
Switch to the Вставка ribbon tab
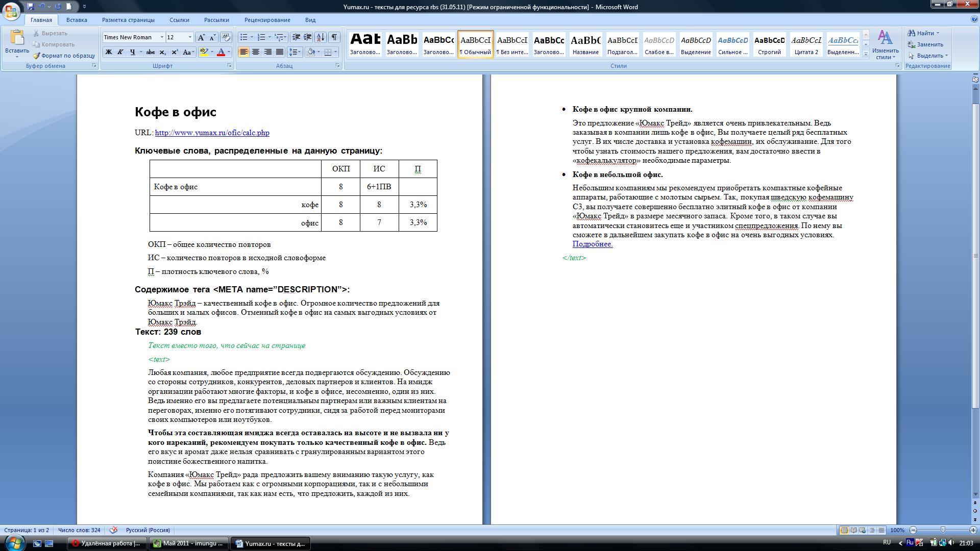[77, 20]
